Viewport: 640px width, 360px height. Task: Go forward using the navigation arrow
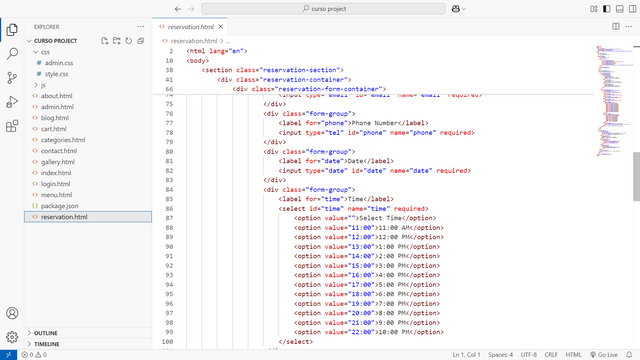(x=191, y=9)
